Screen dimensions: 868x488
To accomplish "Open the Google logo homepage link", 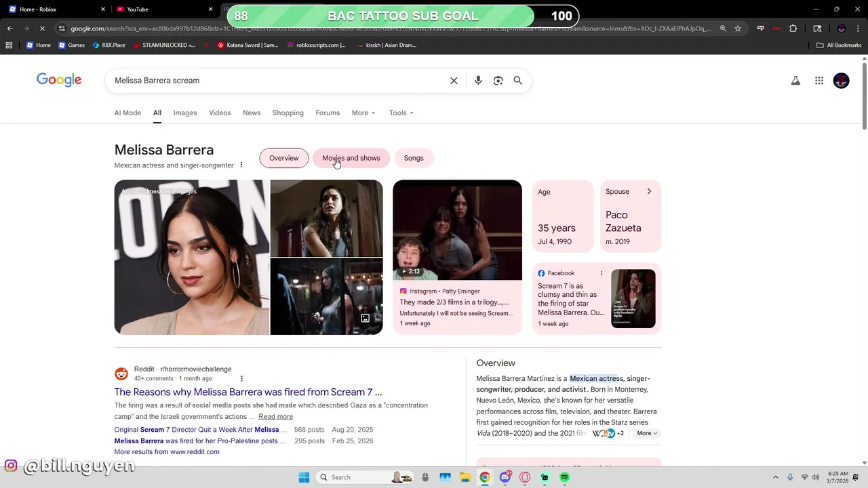I will click(59, 80).
